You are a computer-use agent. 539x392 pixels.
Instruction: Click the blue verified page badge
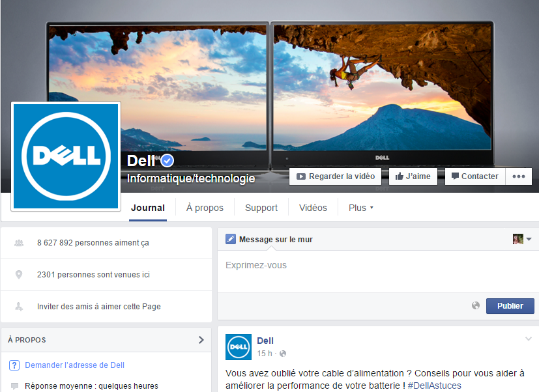point(167,160)
